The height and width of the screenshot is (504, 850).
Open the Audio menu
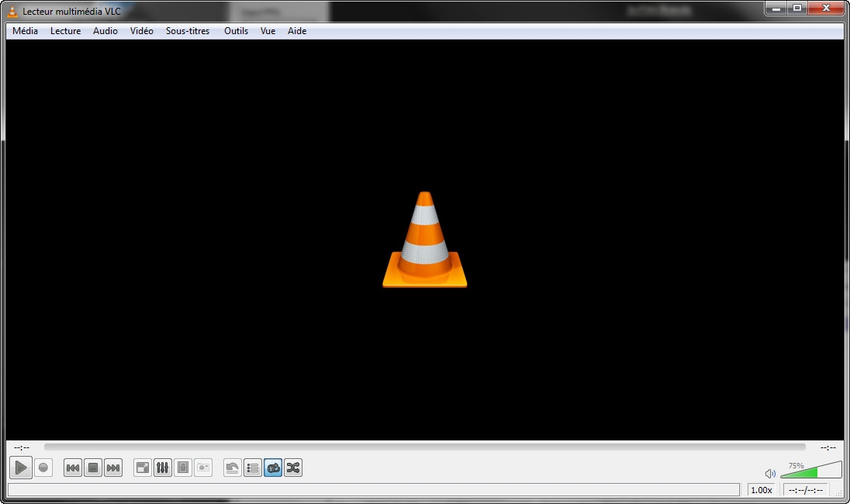click(x=105, y=31)
